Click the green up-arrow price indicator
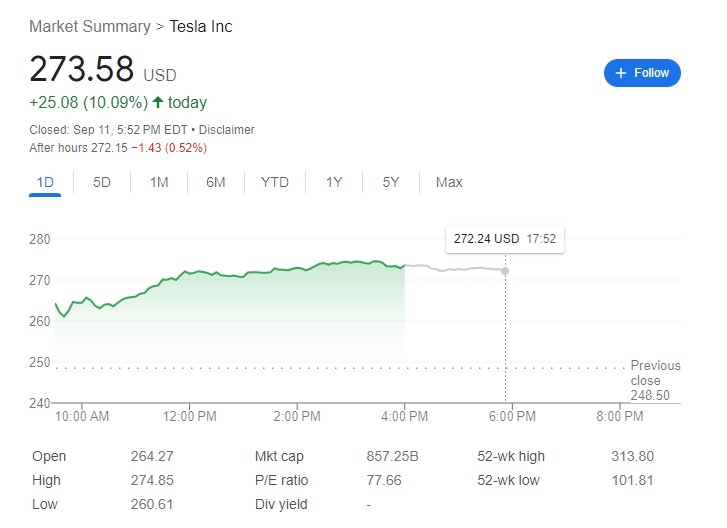The height and width of the screenshot is (528, 727). pyautogui.click(x=158, y=102)
